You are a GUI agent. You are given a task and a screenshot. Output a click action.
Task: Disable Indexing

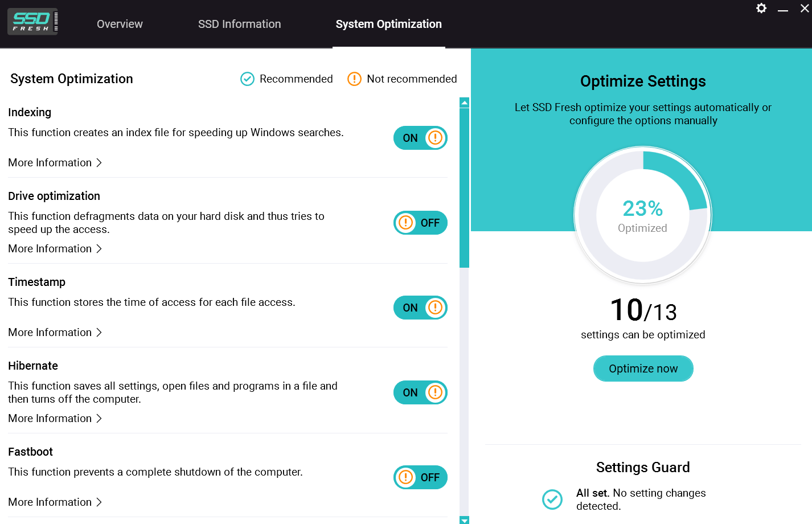tap(420, 138)
